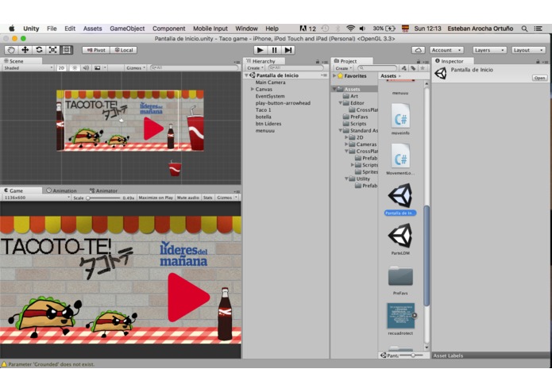Click the Scene view search field
Screen dimensions: 552x392
click(194, 67)
